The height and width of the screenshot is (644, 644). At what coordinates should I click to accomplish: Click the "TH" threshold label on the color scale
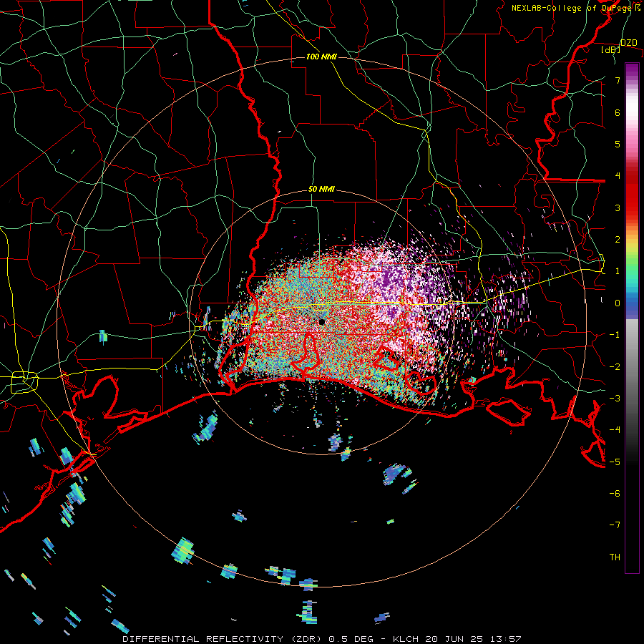(615, 557)
